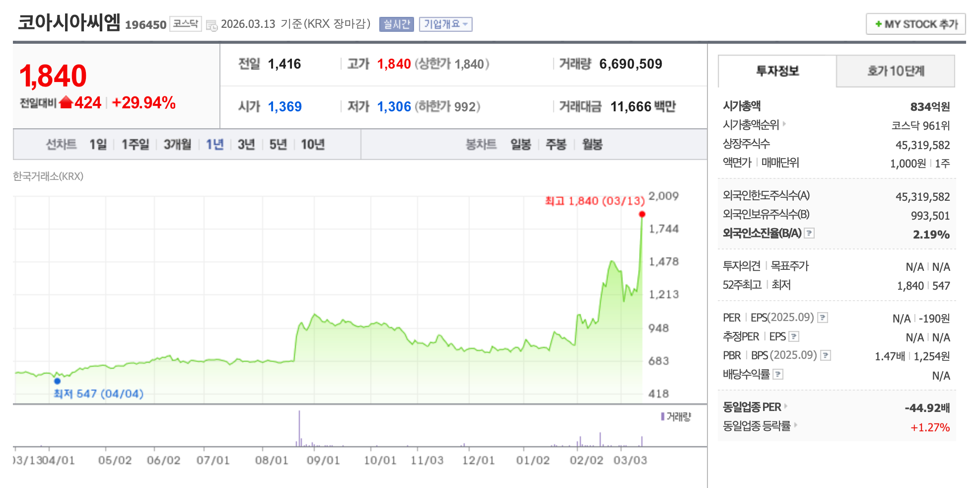
Task: Select the 1년 line chart period
Action: pyautogui.click(x=215, y=145)
